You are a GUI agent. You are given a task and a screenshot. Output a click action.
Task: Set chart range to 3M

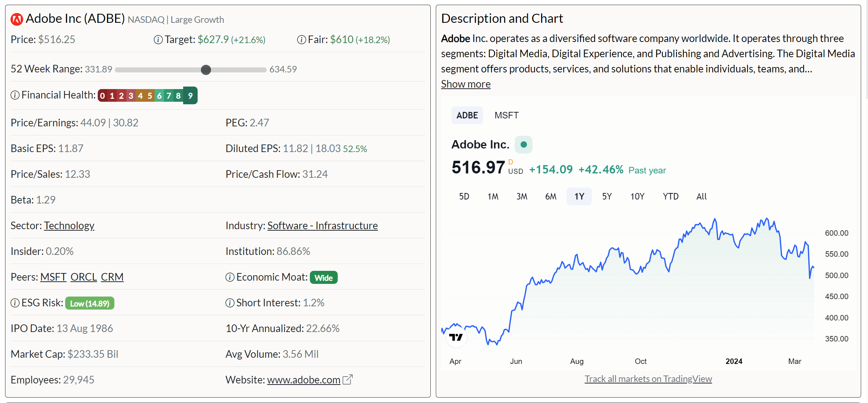[x=522, y=197]
